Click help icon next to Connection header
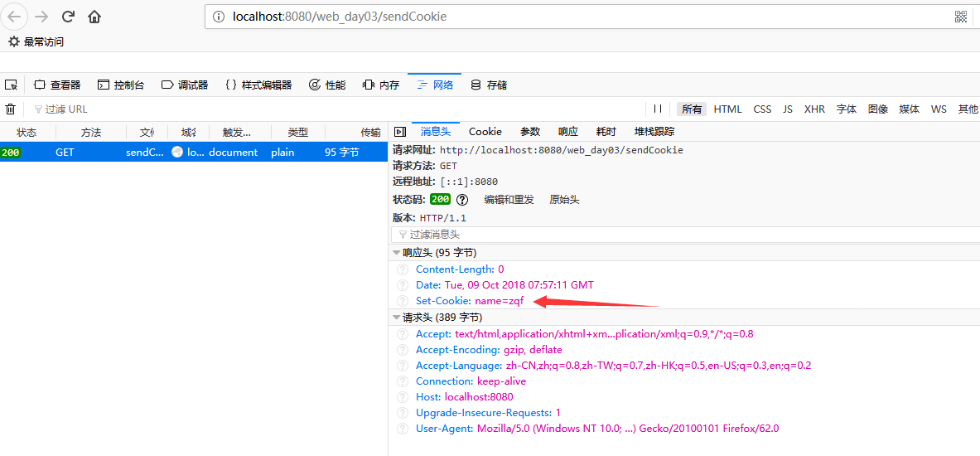This screenshot has width=980, height=456. 403,381
